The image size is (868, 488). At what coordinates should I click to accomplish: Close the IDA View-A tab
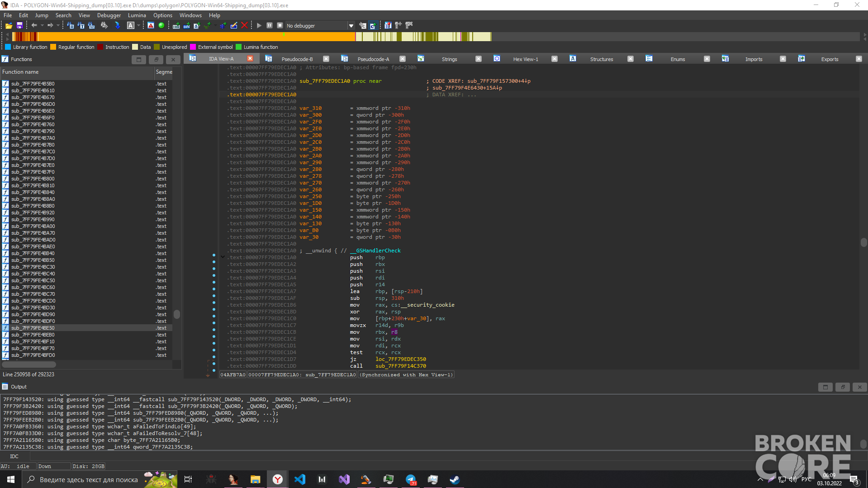point(250,59)
